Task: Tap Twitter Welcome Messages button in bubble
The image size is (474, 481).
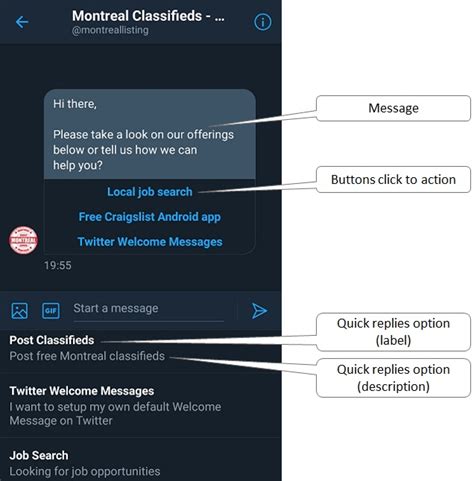Action: [x=150, y=242]
